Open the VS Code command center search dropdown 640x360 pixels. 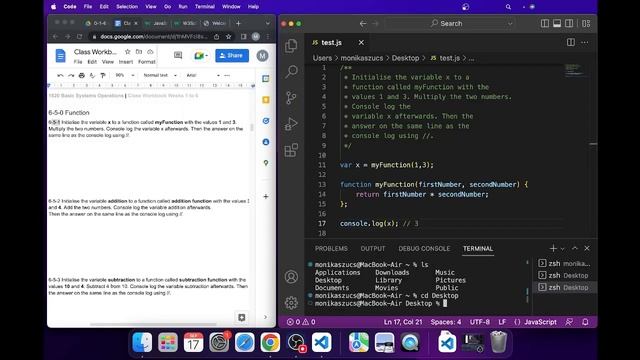(x=510, y=23)
